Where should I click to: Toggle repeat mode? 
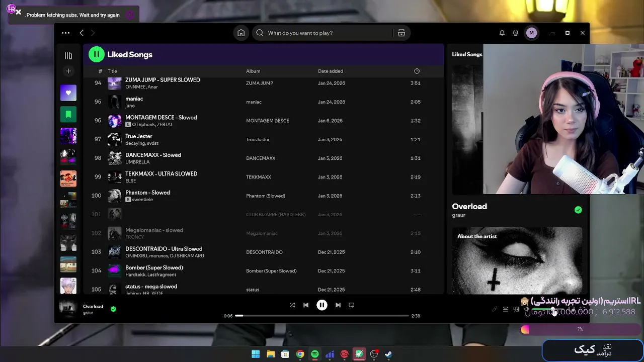pyautogui.click(x=352, y=305)
